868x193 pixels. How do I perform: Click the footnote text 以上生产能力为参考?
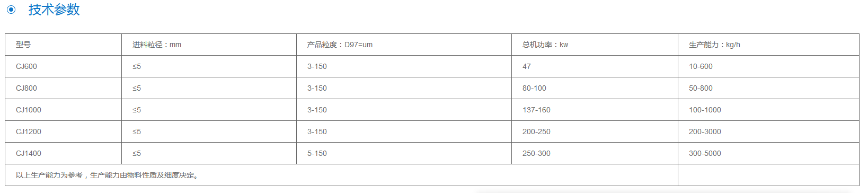49,175
